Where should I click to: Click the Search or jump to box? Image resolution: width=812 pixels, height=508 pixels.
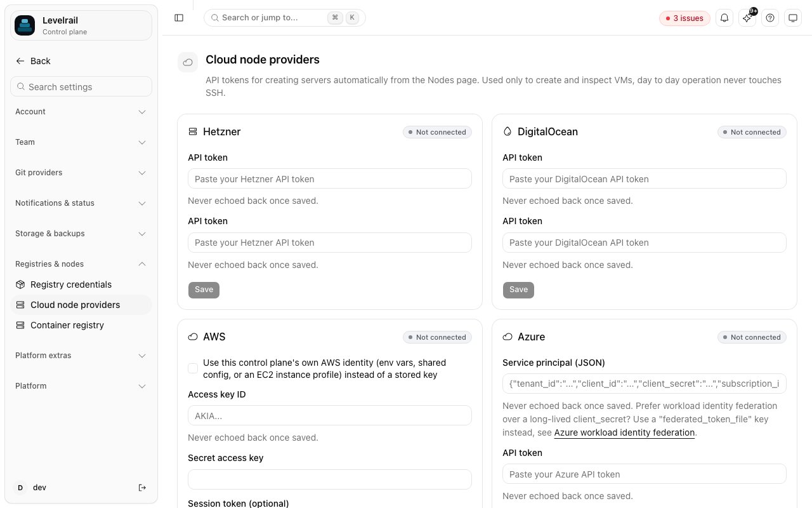coord(285,18)
